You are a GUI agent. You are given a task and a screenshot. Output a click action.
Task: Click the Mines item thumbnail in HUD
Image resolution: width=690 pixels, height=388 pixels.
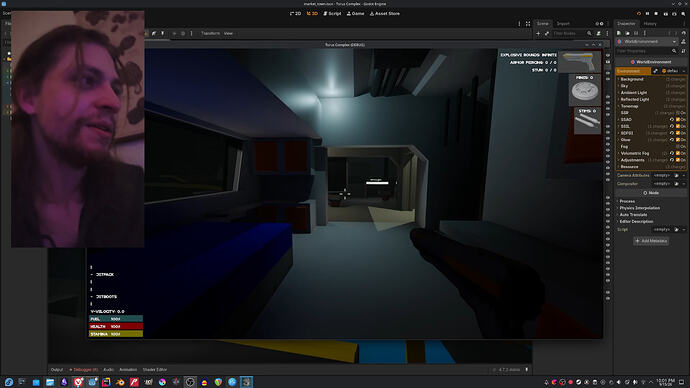585,90
